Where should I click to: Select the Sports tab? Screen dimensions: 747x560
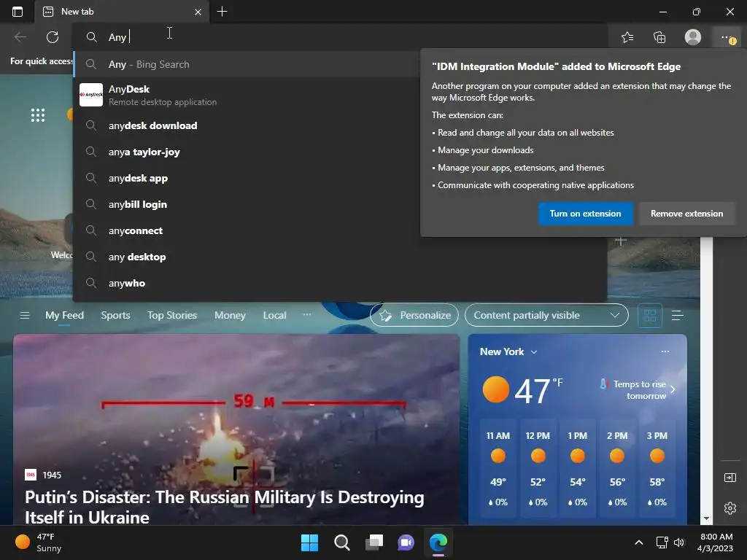[115, 315]
